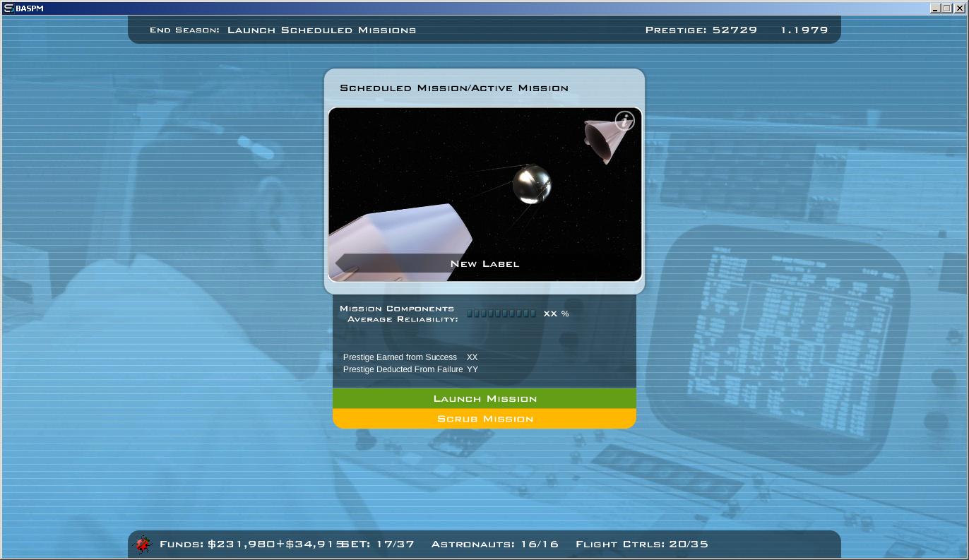
Task: Click the Prestige: 52729 value
Action: click(701, 30)
